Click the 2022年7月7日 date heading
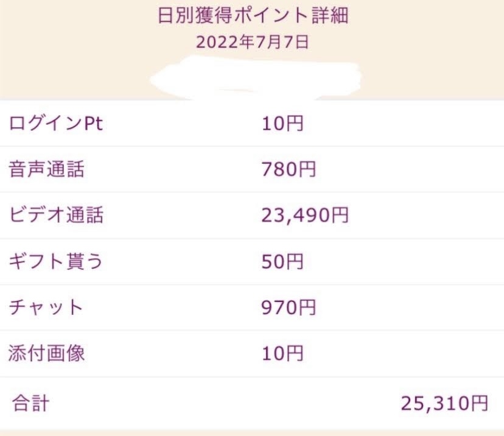This screenshot has width=504, height=436. pyautogui.click(x=253, y=42)
